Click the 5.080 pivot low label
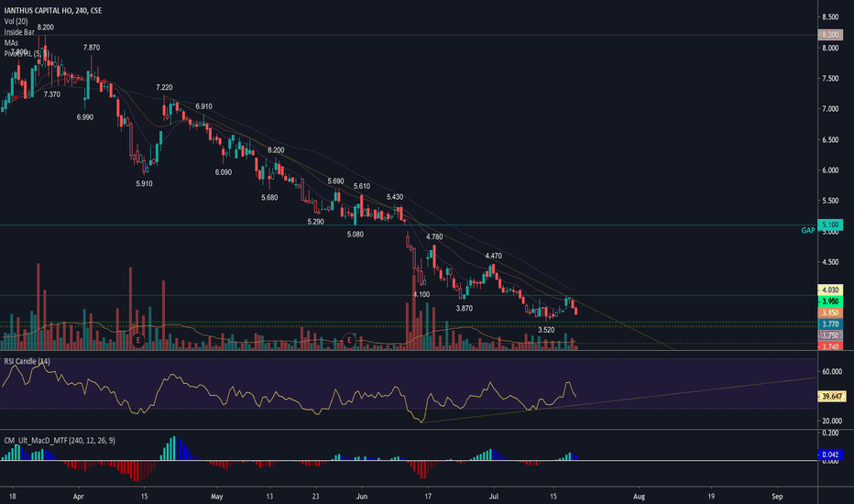854x504 pixels. pyautogui.click(x=356, y=235)
